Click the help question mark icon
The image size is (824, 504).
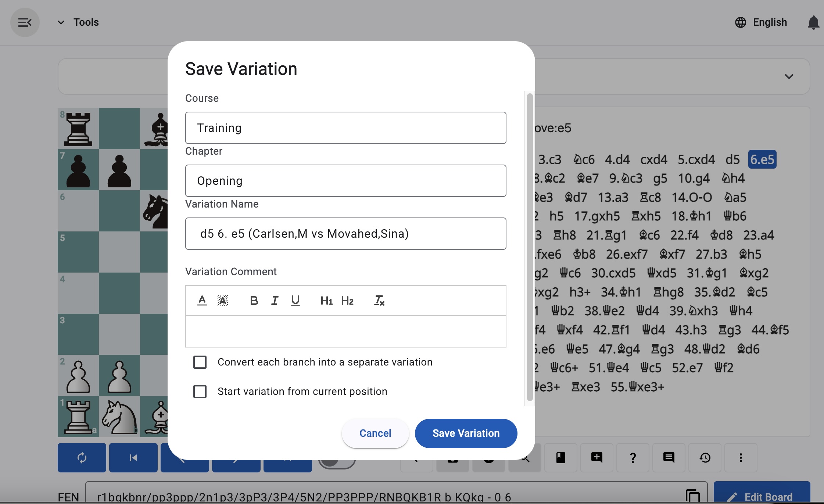[x=633, y=457]
